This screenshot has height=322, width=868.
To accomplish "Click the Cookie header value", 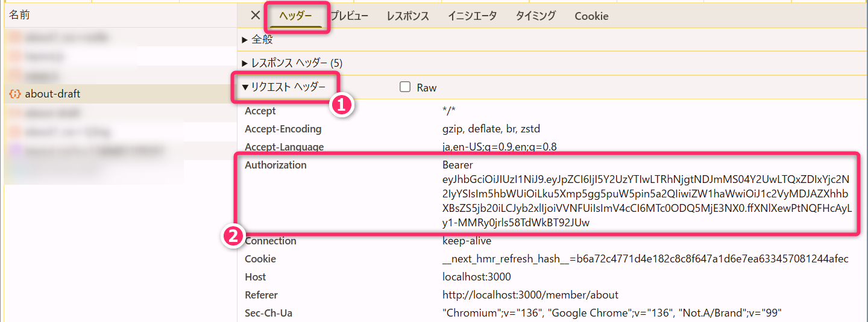I will (x=645, y=259).
